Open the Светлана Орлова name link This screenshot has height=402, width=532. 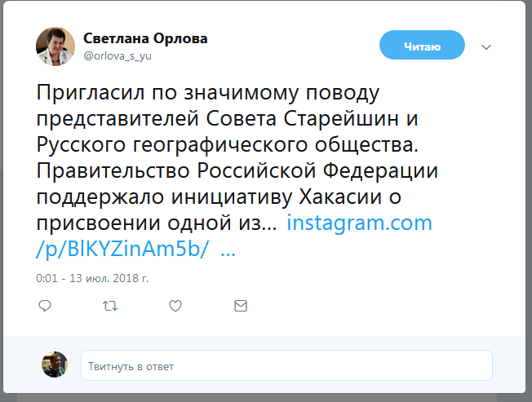tap(145, 38)
